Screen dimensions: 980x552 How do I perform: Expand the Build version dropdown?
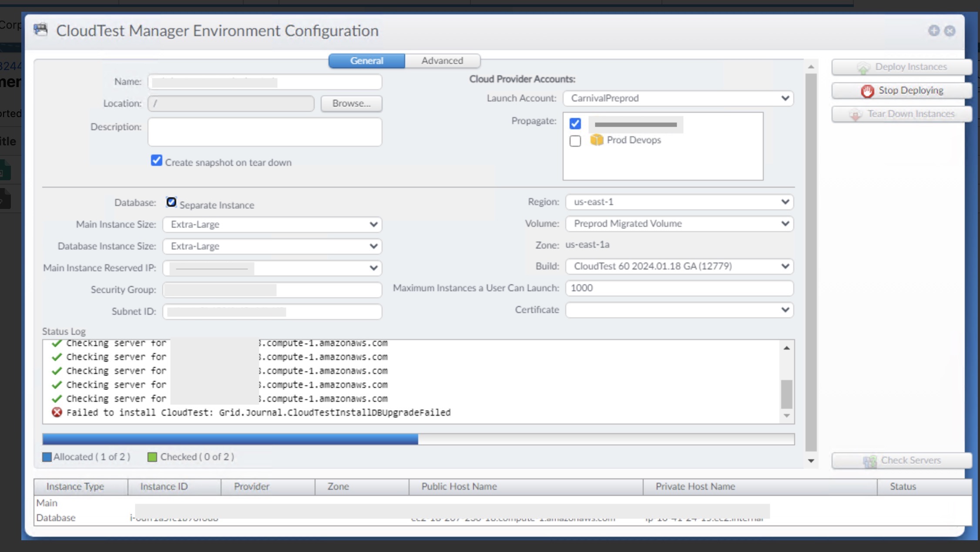[785, 266]
